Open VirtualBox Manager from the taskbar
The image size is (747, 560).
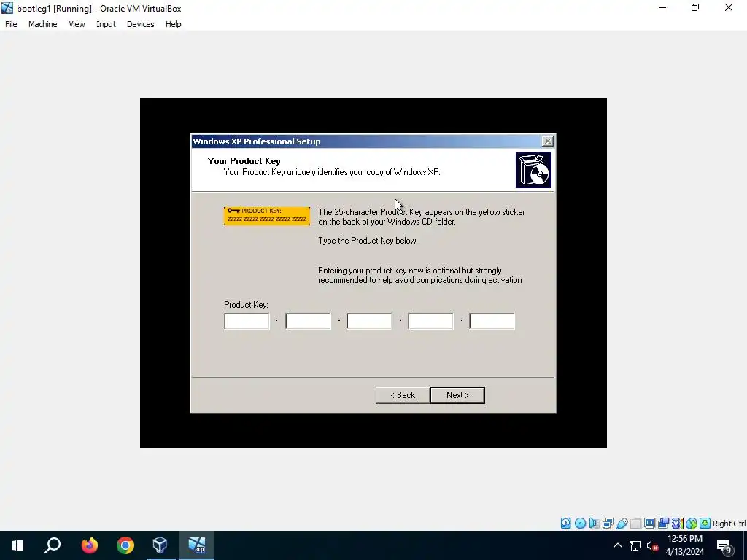(x=160, y=545)
